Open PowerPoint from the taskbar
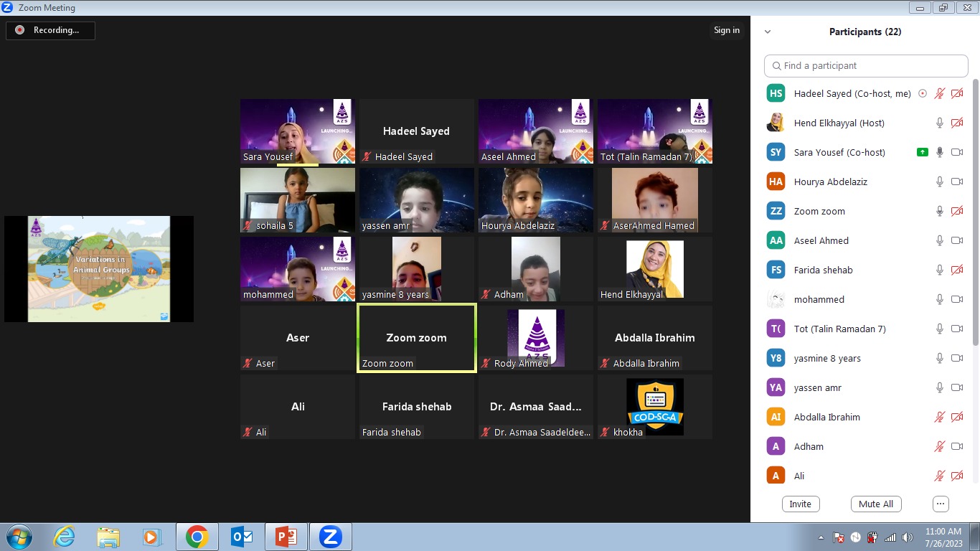Image resolution: width=980 pixels, height=551 pixels. pos(286,537)
